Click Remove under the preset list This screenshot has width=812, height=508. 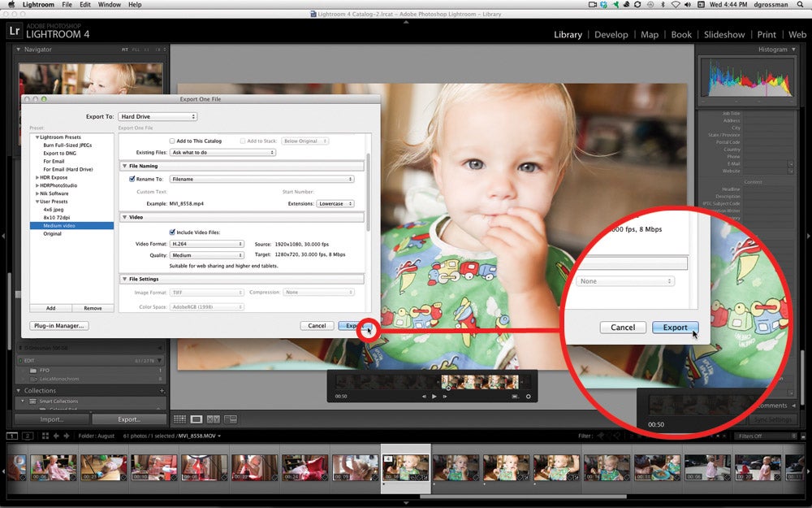93,308
